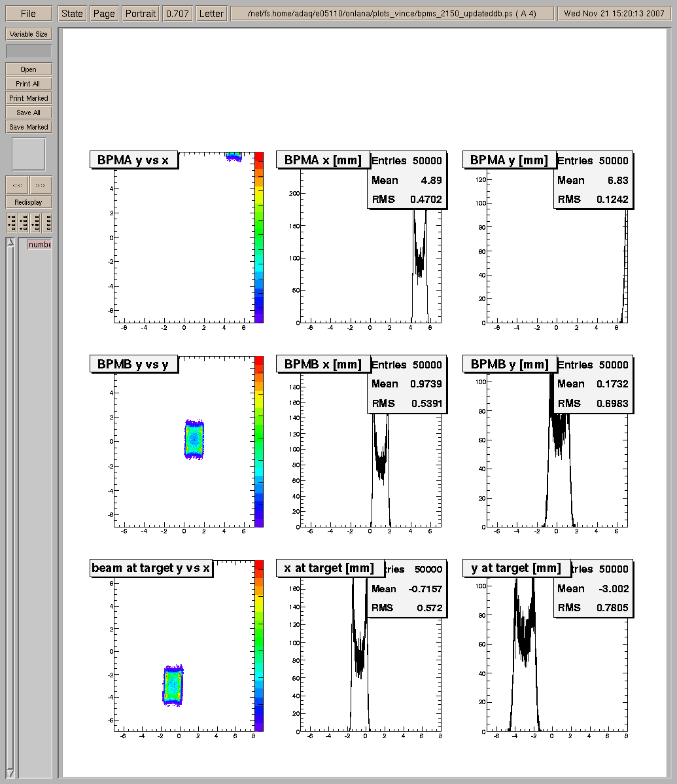Viewport: 677px width, 784px height.
Task: Click the 'beam at target y vs x' title
Action: 151,568
